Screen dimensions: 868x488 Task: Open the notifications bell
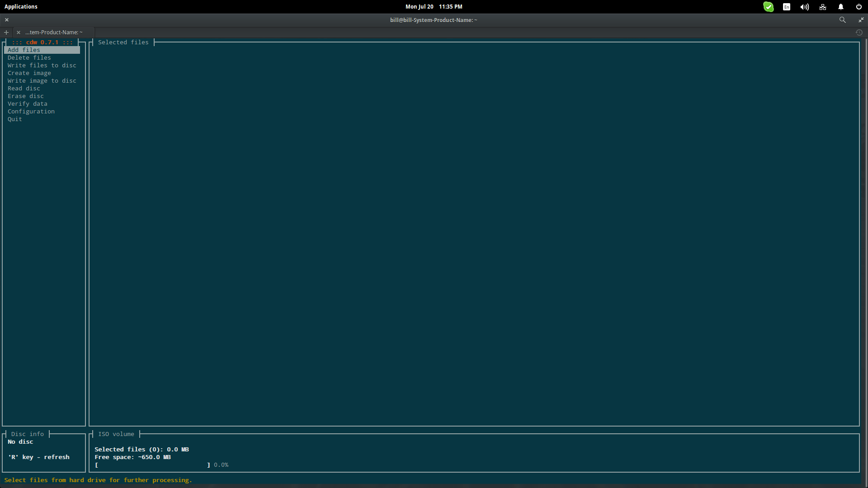tap(841, 7)
